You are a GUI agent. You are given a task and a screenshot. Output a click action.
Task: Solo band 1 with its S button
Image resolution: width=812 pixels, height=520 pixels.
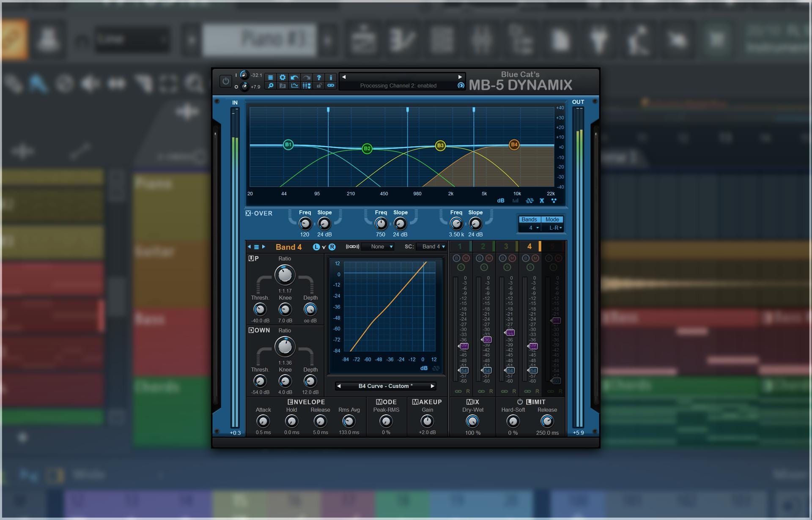tap(461, 267)
